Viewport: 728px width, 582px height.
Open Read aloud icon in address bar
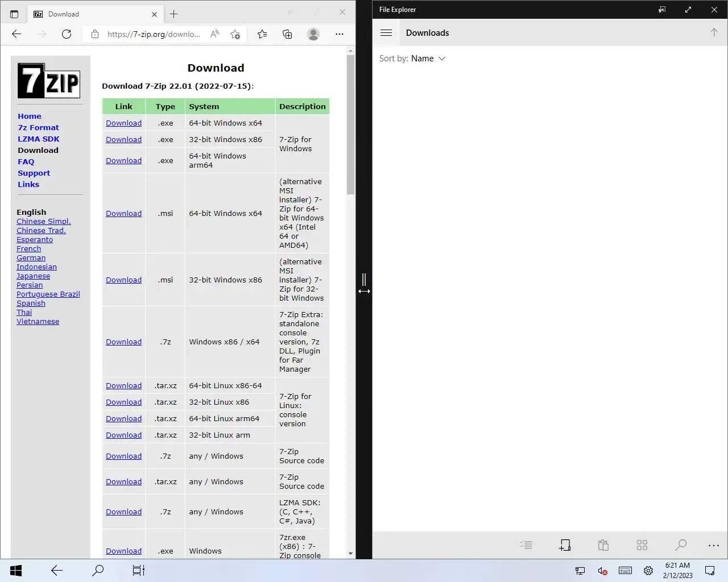pos(214,34)
